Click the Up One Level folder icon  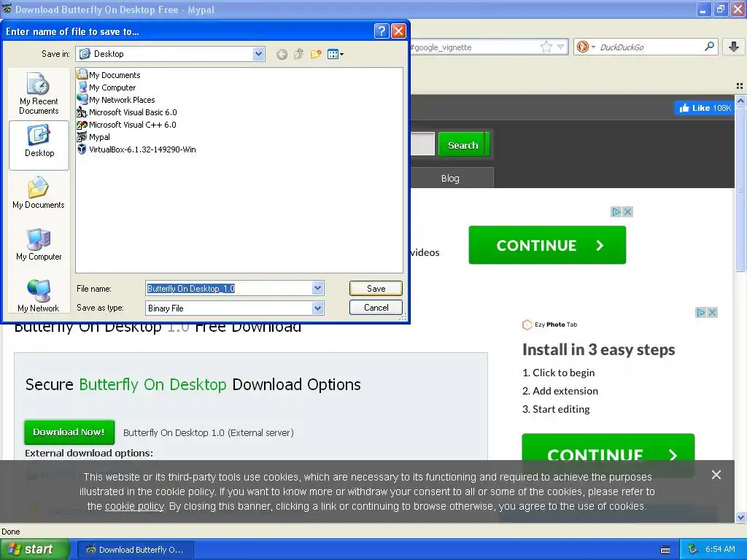pos(298,54)
